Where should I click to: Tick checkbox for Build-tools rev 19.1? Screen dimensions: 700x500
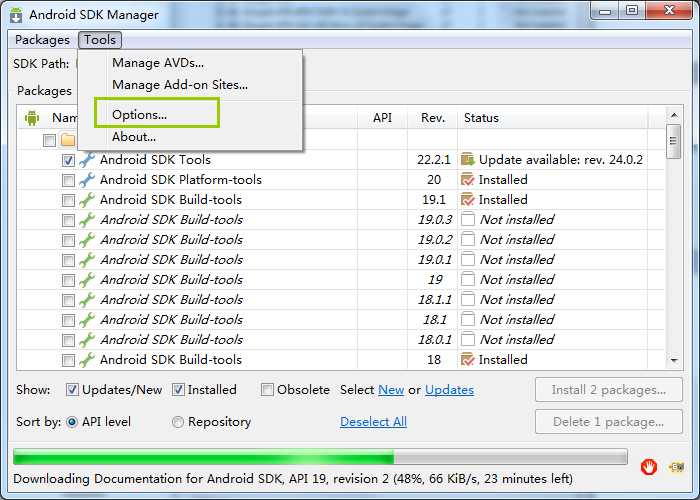click(x=68, y=200)
